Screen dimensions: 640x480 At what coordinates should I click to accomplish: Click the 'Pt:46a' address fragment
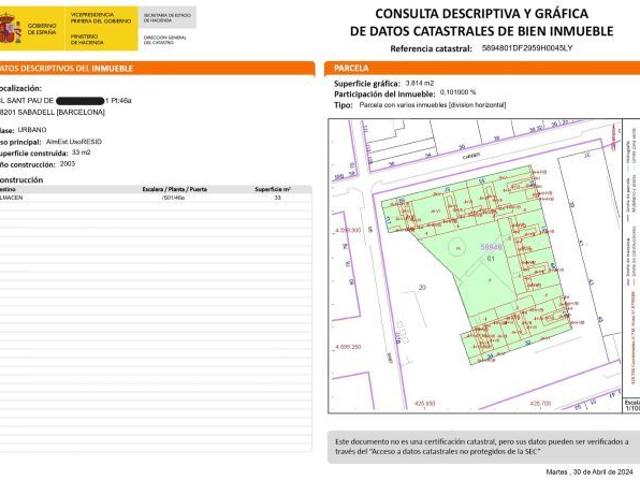[x=121, y=100]
